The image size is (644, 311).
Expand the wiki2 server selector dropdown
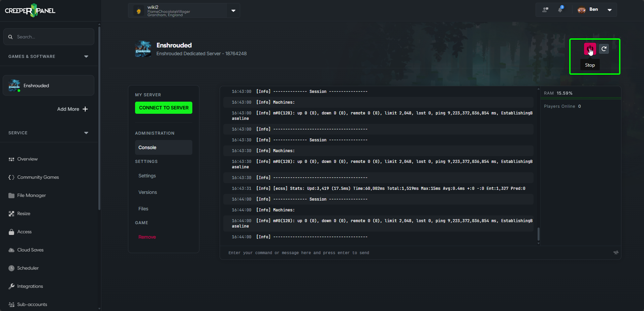click(233, 11)
